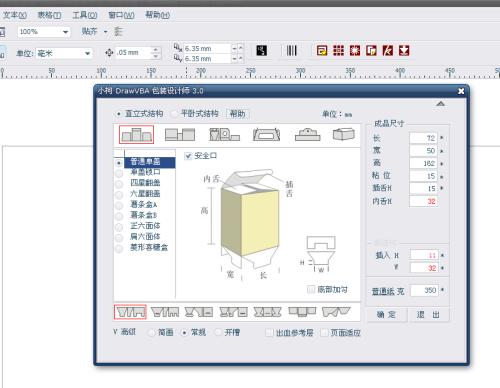Select the 开槽 radio button
The height and width of the screenshot is (388, 500).
[218, 332]
